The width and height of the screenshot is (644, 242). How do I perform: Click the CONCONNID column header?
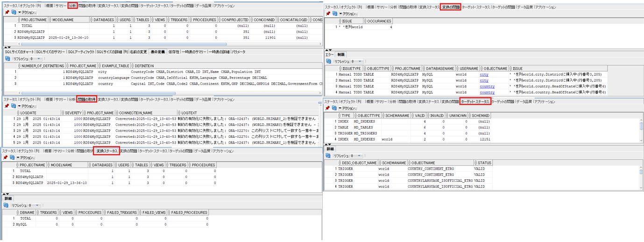point(264,20)
